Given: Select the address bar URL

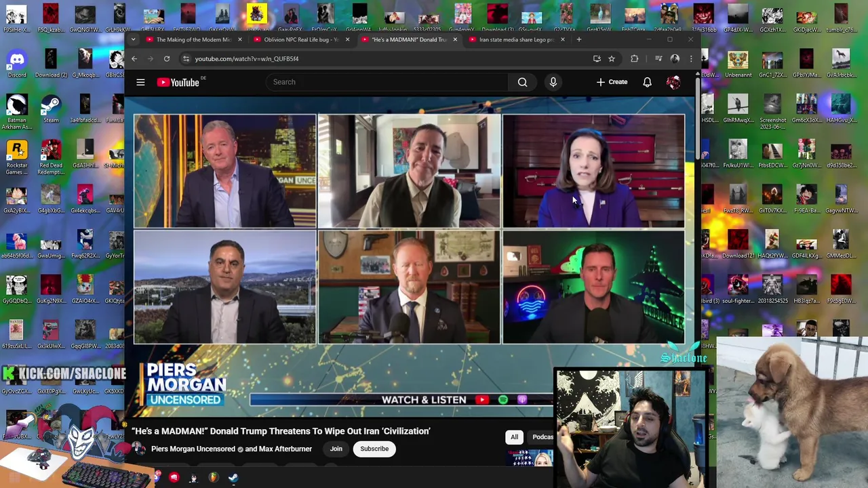Looking at the screenshot, I should coord(247,59).
